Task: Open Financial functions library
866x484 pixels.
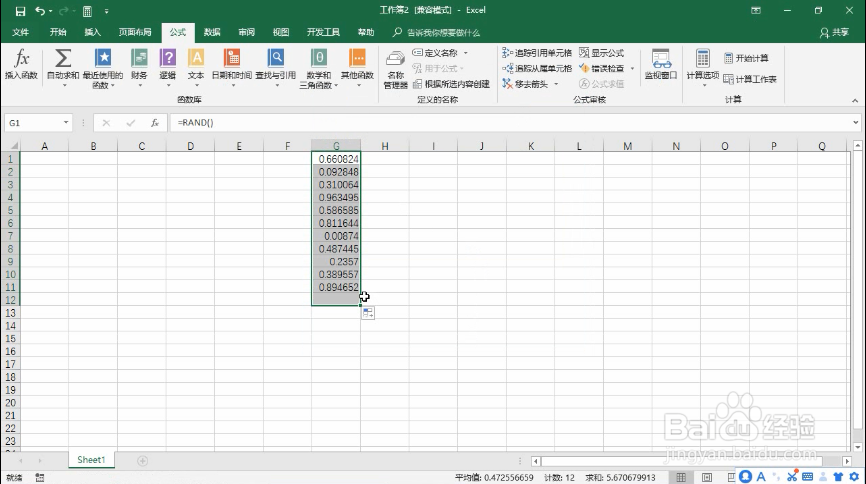Action: point(139,67)
